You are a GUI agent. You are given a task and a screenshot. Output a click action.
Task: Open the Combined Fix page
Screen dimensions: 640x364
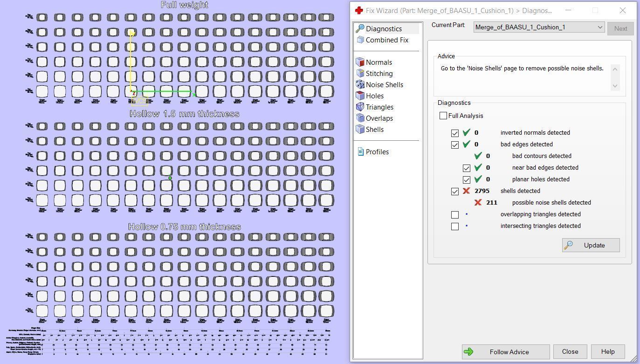pyautogui.click(x=387, y=40)
